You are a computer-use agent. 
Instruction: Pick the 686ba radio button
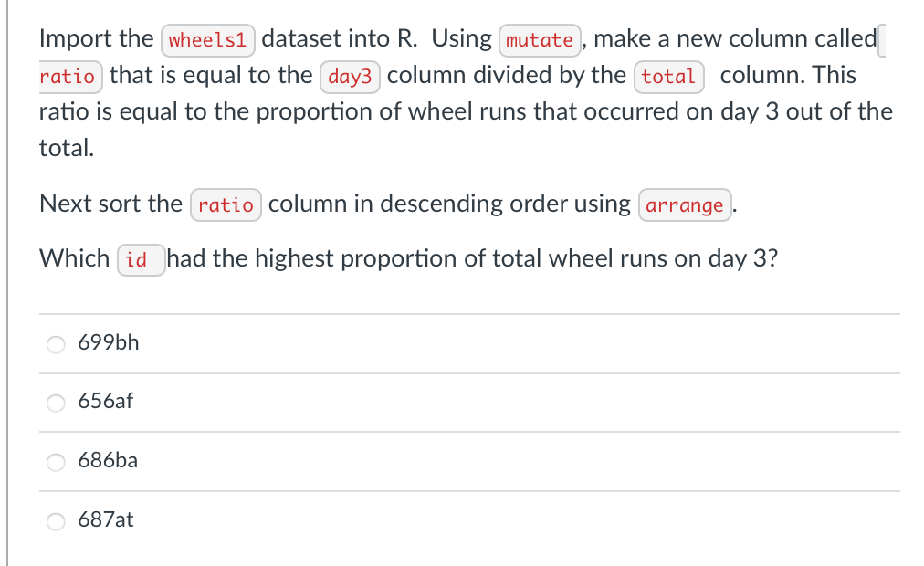(57, 462)
